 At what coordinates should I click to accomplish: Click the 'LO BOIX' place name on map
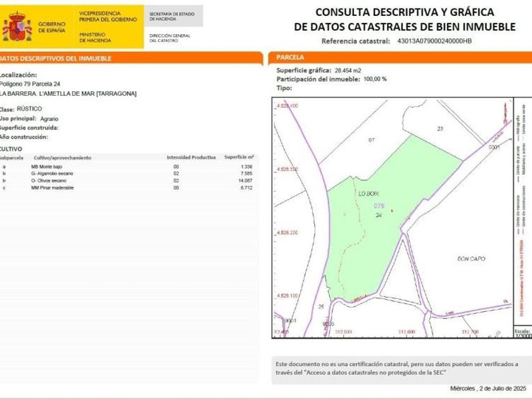[x=369, y=194]
